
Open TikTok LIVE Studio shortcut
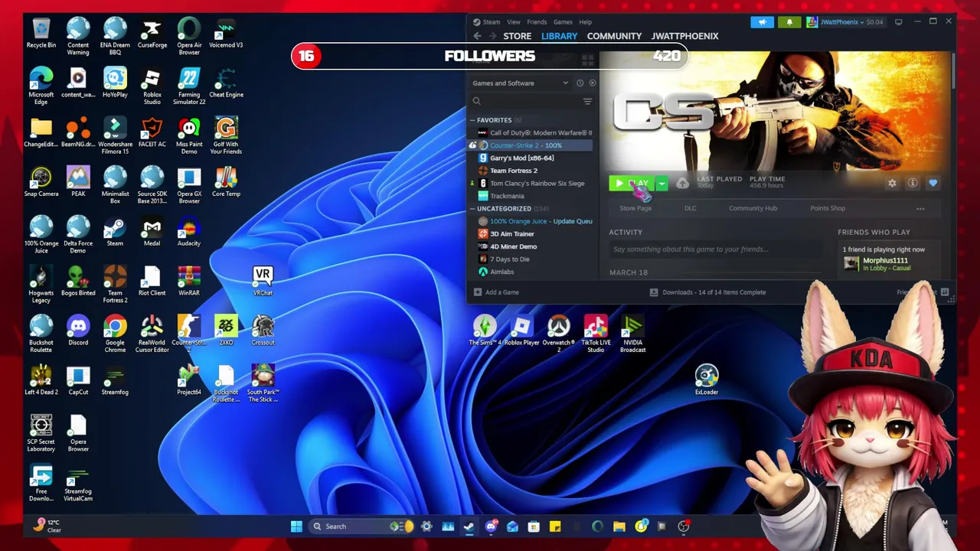596,334
